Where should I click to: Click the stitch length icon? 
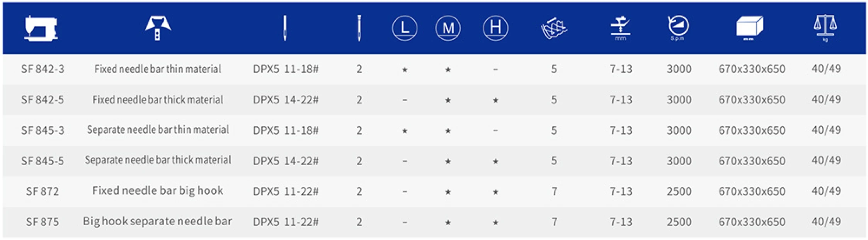[554, 28]
